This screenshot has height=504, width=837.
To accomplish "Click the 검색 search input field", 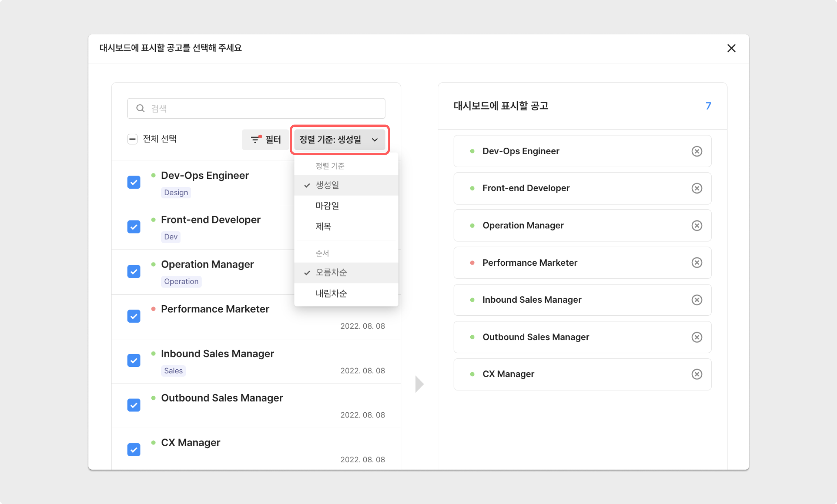I will [256, 108].
